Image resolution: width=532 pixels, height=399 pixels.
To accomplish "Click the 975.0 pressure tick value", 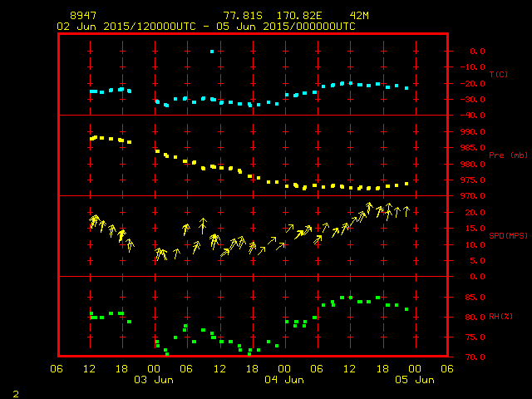I will click(x=473, y=180).
